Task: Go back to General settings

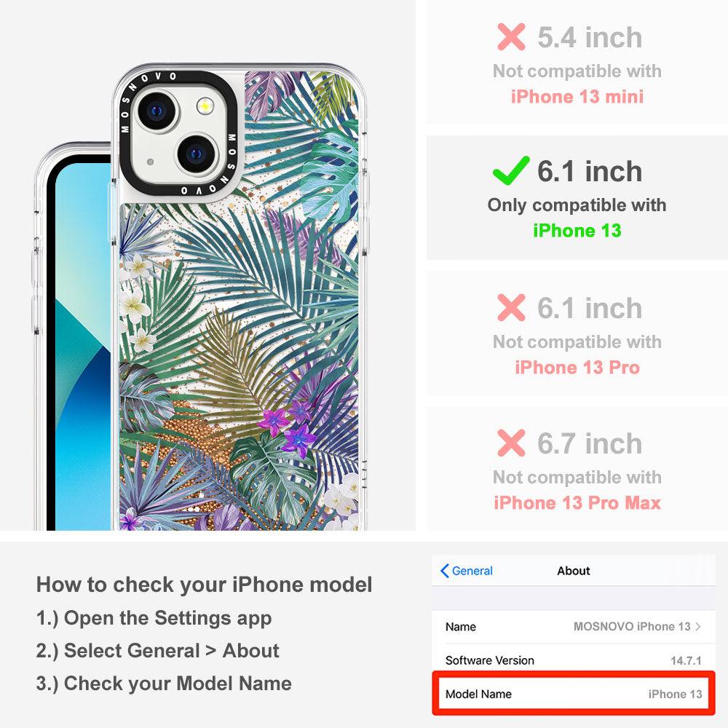Action: pyautogui.click(x=467, y=571)
